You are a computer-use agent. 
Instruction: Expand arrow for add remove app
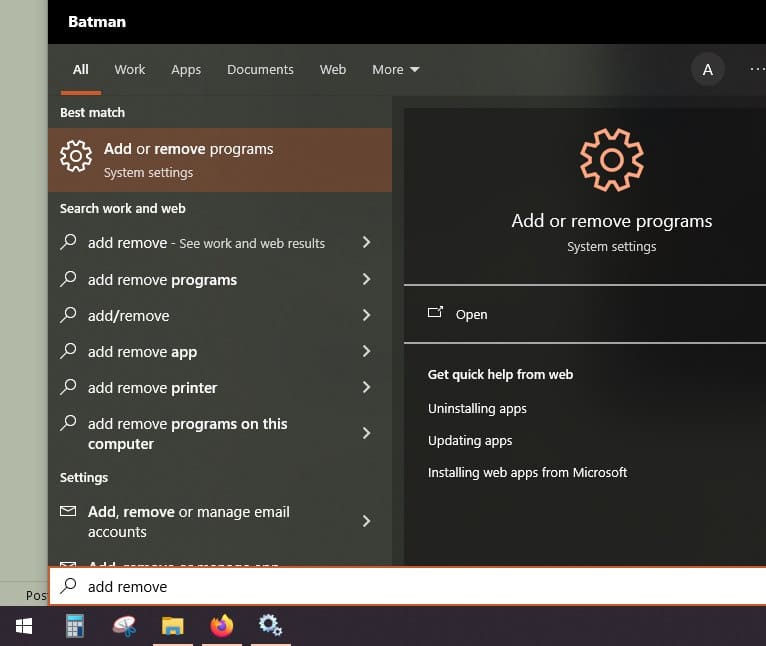click(x=366, y=351)
